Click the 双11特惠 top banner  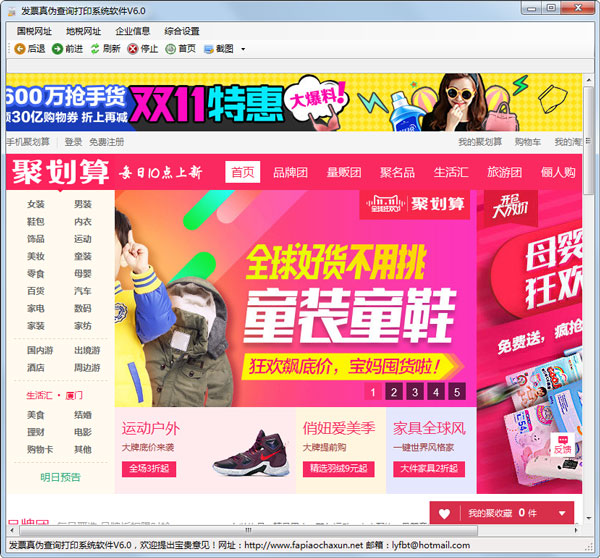coord(294,103)
